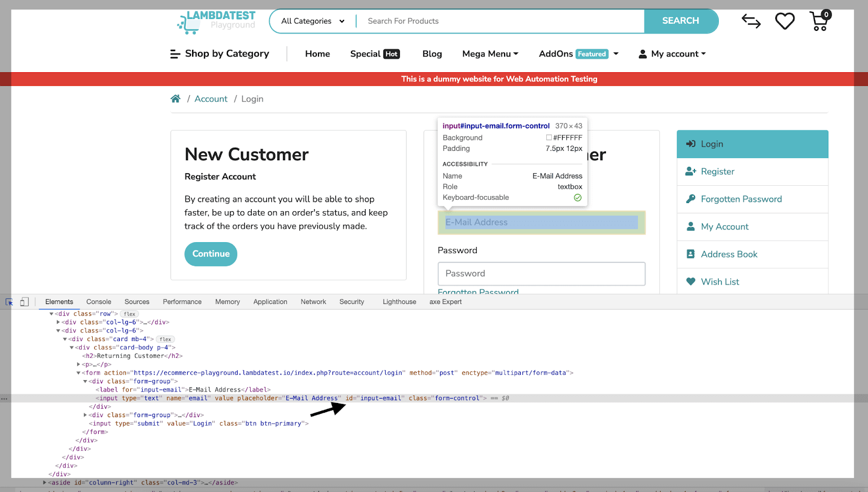Click the DevTools three-dots beside selected line
The image size is (868, 492).
pyautogui.click(x=4, y=399)
